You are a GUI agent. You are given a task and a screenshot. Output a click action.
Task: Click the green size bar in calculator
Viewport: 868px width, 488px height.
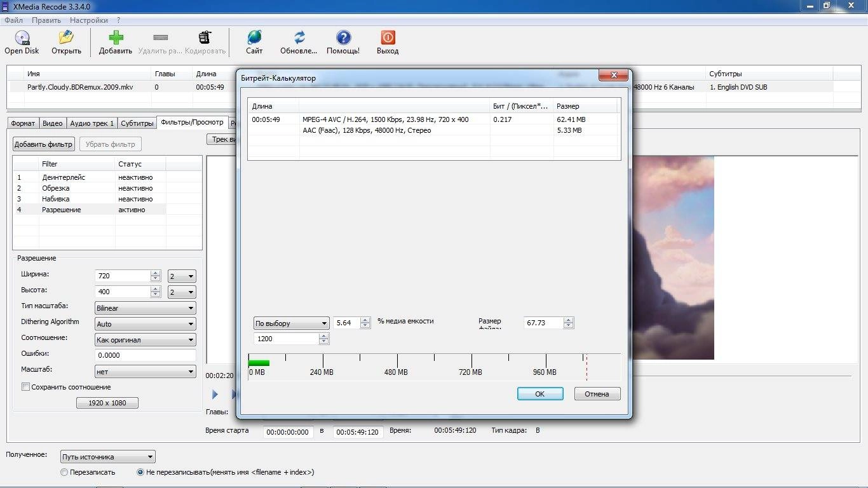[x=259, y=363]
